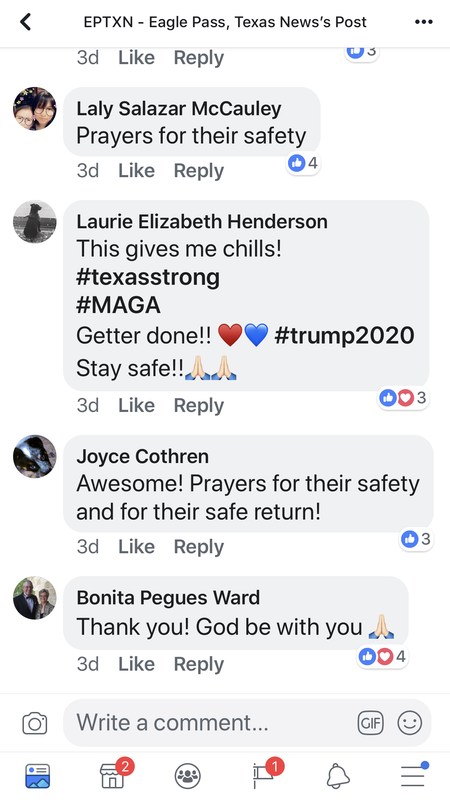Open Joyce Cothren's profile picture
Image resolution: width=450 pixels, height=800 pixels.
[x=35, y=457]
